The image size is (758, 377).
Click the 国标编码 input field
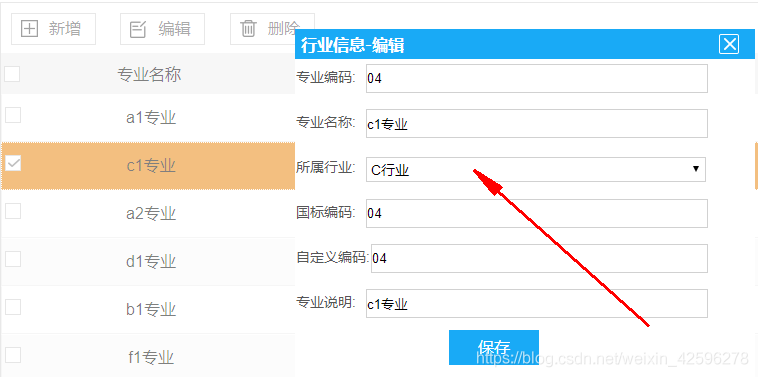pos(537,213)
